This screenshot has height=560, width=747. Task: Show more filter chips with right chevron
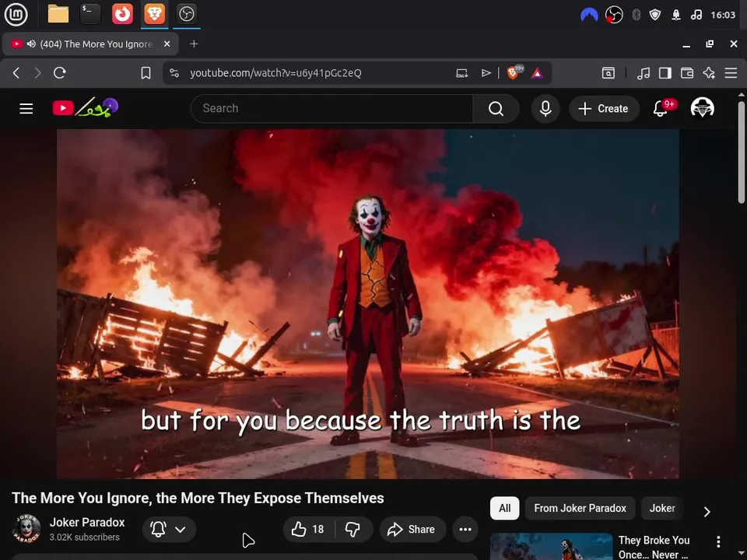pyautogui.click(x=707, y=512)
